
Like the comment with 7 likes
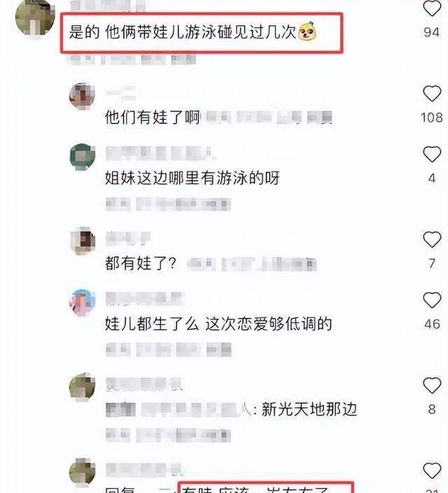pos(432,239)
